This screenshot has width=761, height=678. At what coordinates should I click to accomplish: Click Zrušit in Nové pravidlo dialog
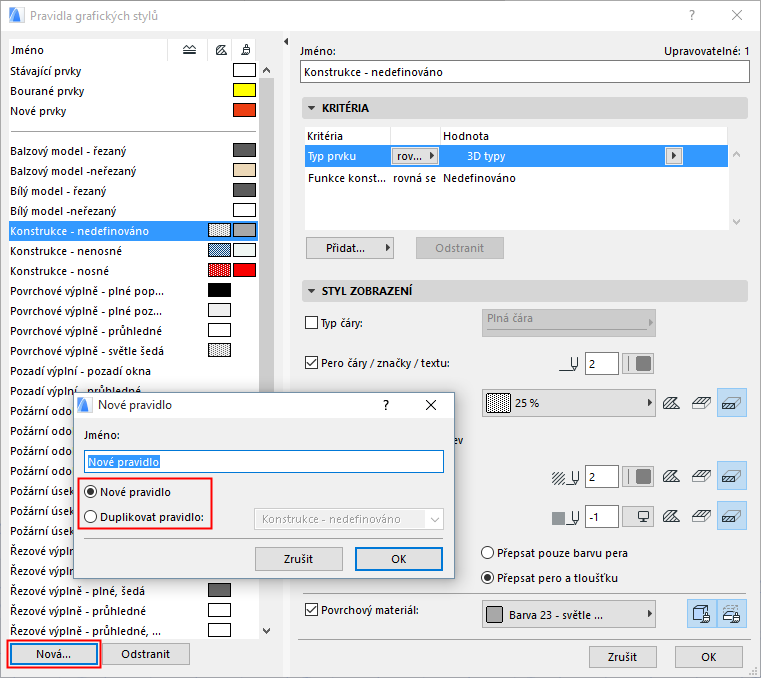[x=298, y=559]
